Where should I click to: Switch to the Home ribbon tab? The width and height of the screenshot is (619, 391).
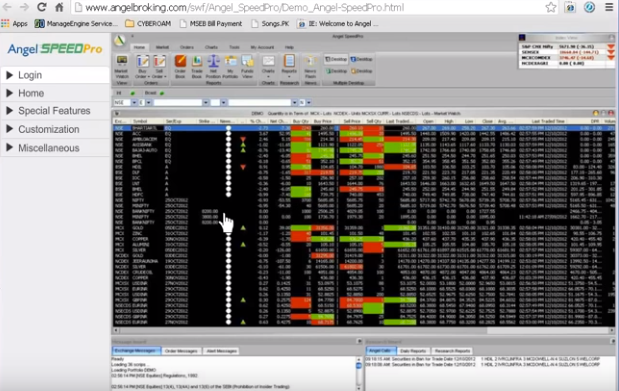pos(139,47)
